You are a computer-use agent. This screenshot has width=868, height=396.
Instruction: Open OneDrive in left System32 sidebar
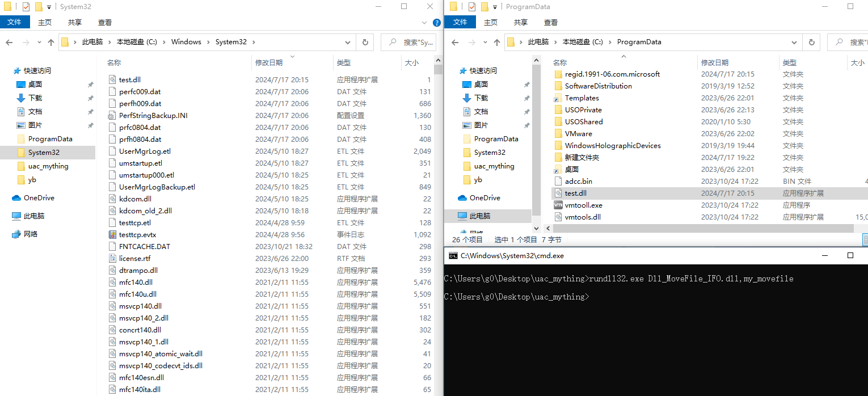point(39,198)
